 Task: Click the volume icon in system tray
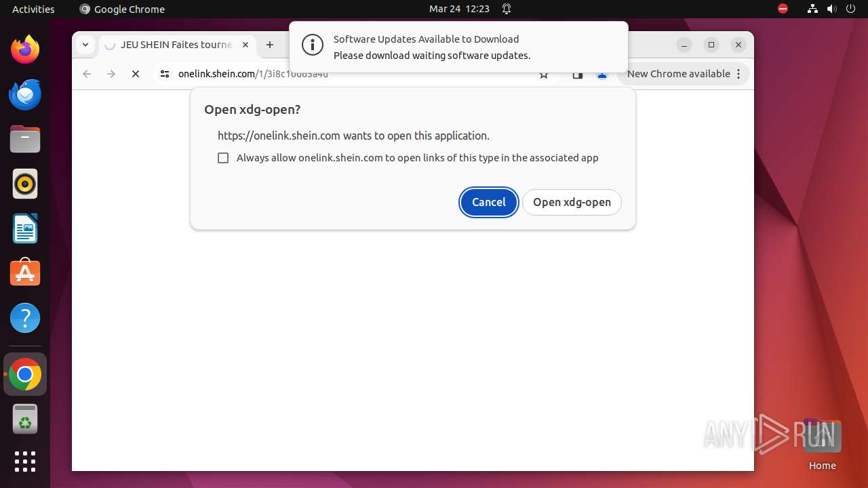(831, 9)
